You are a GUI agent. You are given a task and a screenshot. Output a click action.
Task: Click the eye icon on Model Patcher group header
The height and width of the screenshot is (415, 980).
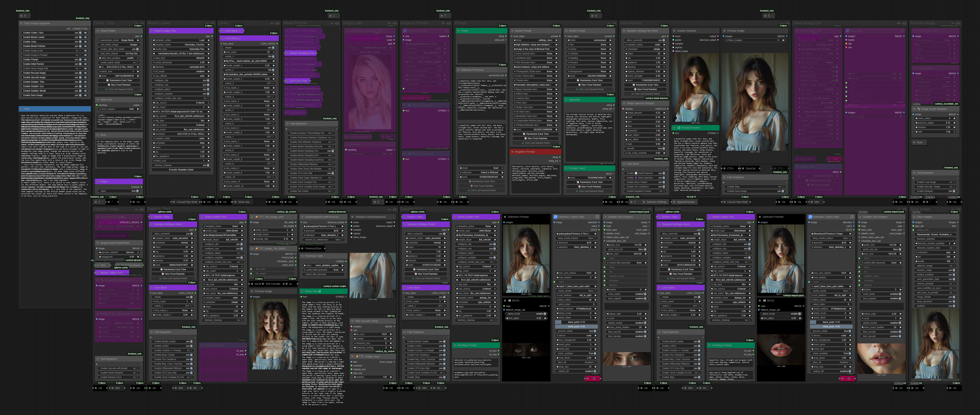coord(337,23)
